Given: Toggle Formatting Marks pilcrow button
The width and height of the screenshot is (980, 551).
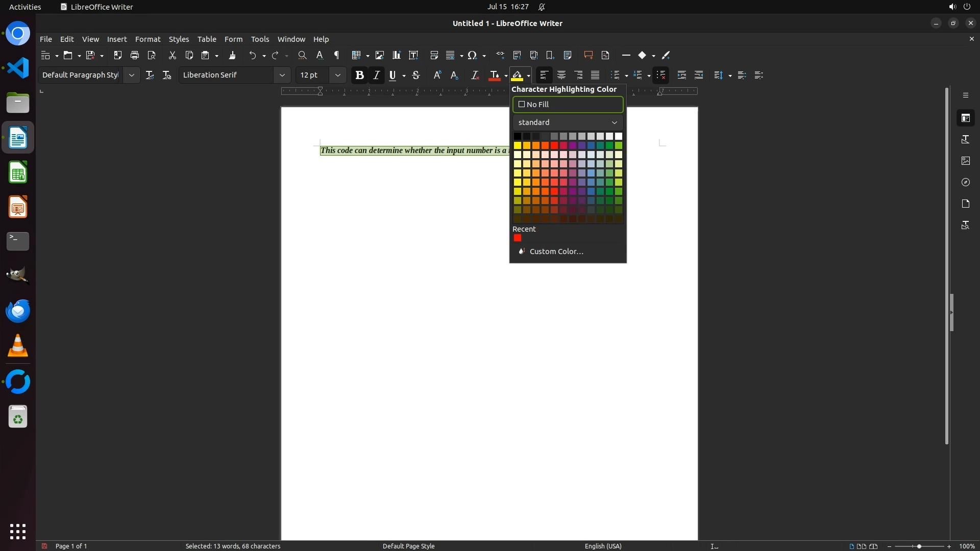Looking at the screenshot, I should (x=336, y=55).
